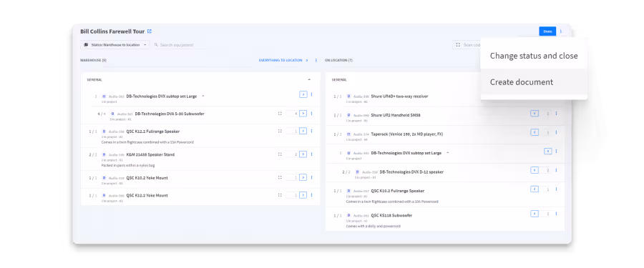Return QSC KS118 Subwoofer to warehouse

coord(535,214)
